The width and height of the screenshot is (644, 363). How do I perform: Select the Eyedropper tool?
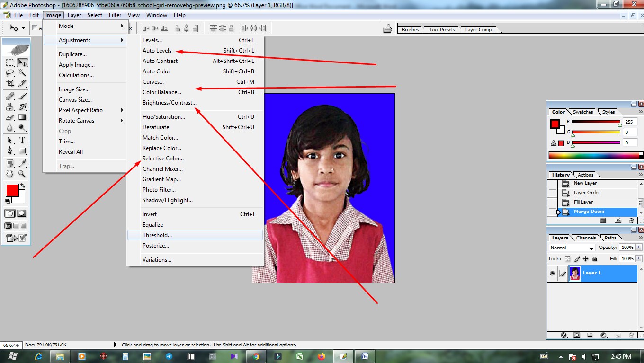point(22,163)
